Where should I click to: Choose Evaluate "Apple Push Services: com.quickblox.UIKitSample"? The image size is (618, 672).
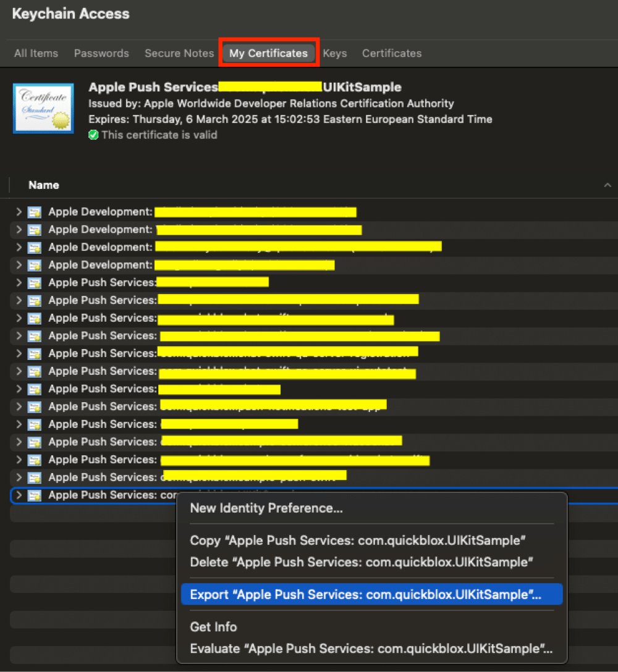pos(371,649)
